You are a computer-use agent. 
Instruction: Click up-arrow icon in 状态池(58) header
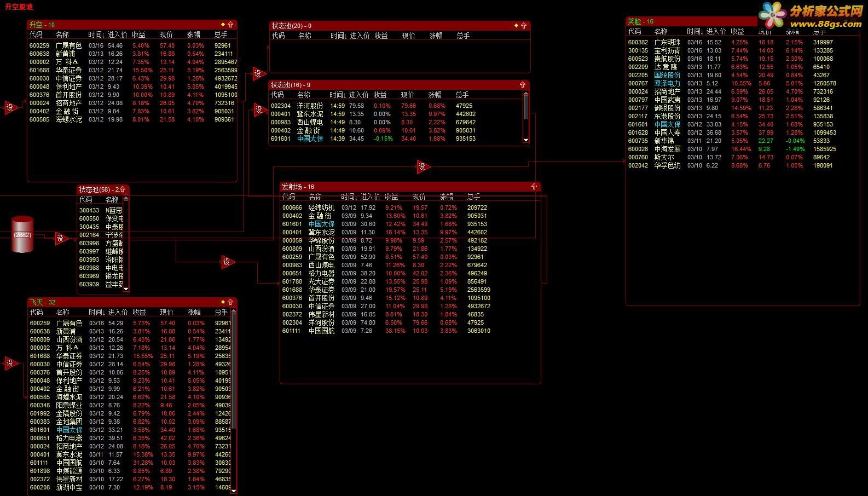click(x=123, y=189)
